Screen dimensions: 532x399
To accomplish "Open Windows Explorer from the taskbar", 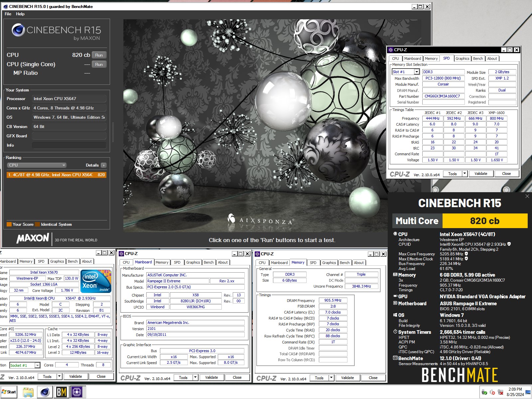I will (28, 392).
